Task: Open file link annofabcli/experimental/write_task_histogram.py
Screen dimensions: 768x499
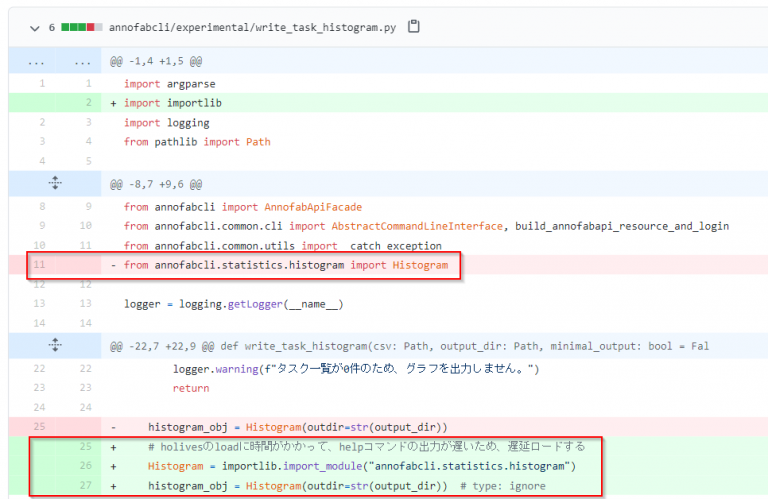Action: tap(252, 27)
